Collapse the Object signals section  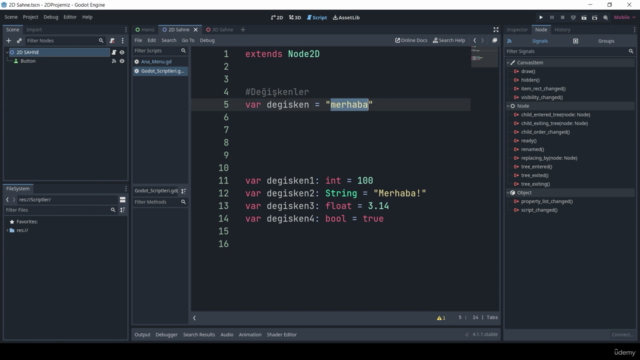point(508,193)
